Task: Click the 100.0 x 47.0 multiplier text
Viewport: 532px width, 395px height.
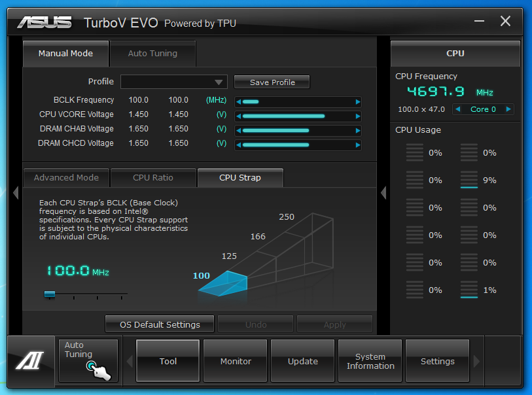Action: click(x=421, y=109)
